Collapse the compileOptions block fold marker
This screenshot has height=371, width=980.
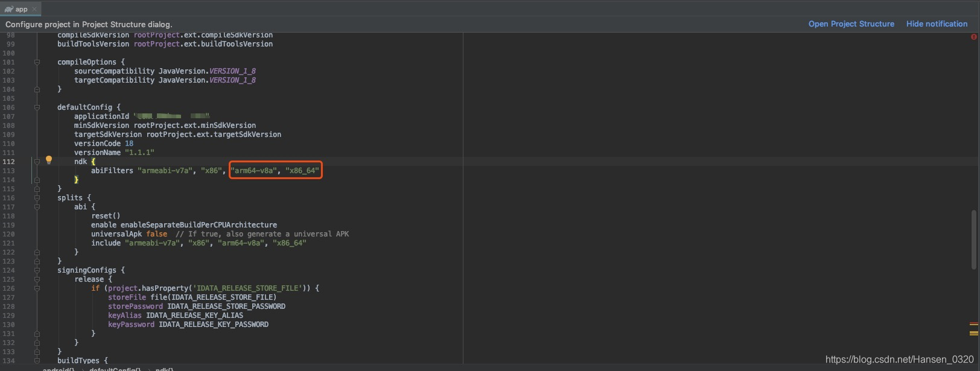(37, 62)
